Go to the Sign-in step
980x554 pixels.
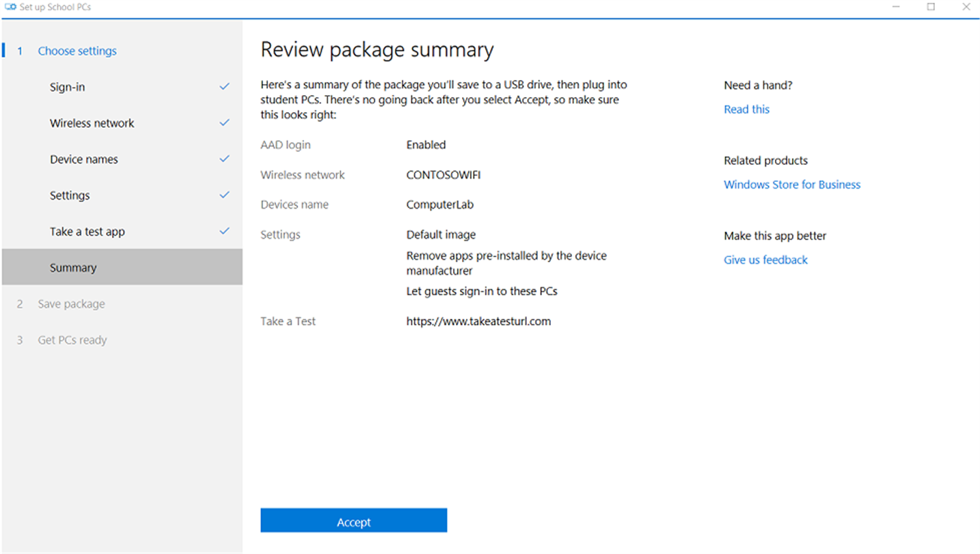point(68,88)
